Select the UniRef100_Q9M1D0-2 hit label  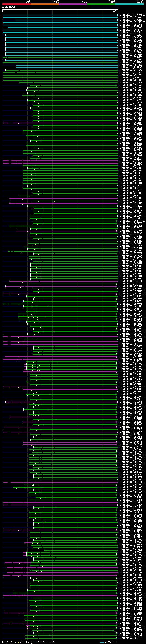[132, 289]
